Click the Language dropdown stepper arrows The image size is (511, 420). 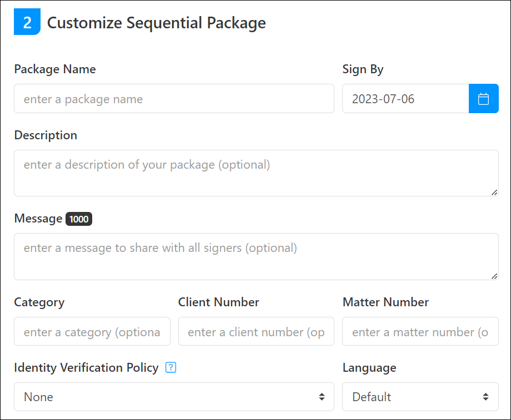click(x=487, y=397)
